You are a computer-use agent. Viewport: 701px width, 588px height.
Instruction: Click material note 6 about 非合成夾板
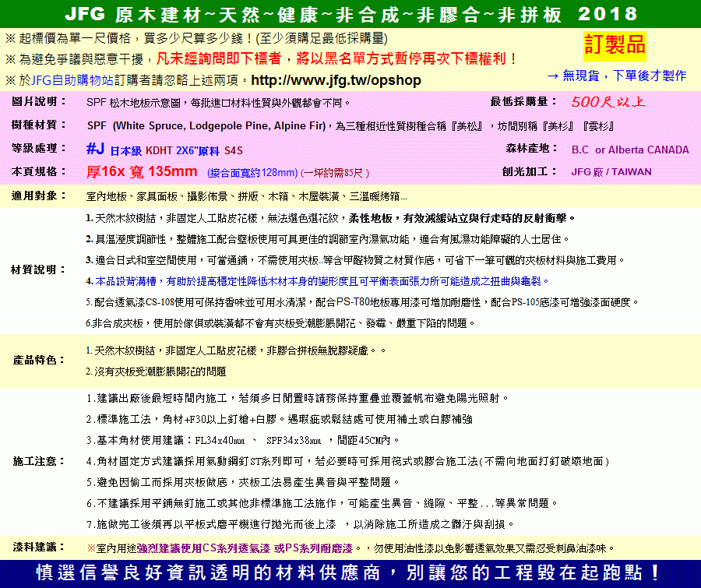click(280, 323)
